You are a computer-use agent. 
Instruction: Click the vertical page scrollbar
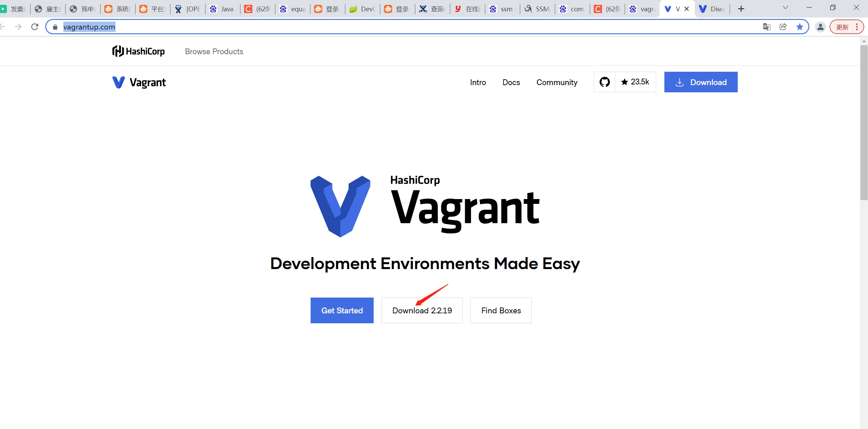(864, 122)
